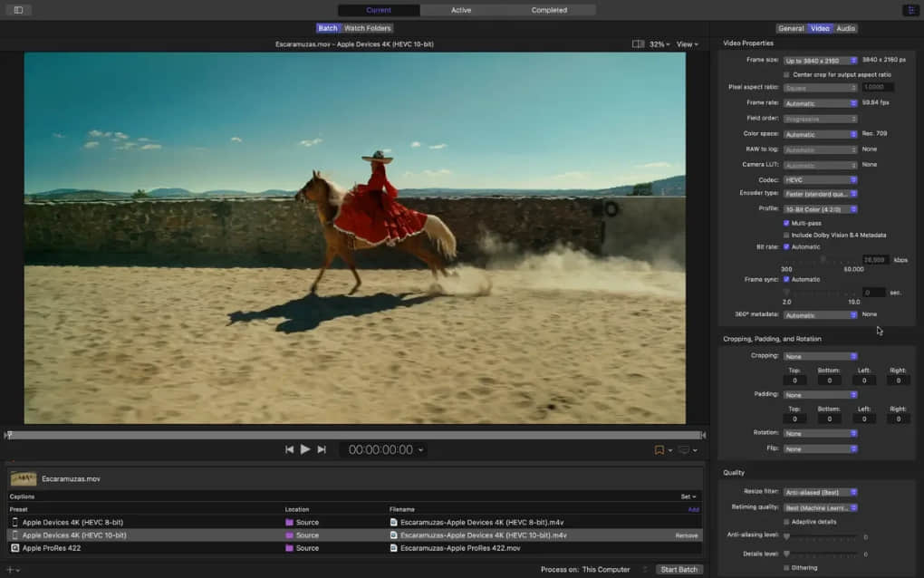Viewport: 924px width, 578px height.
Task: Open the Retiming quality dropdown
Action: click(820, 507)
